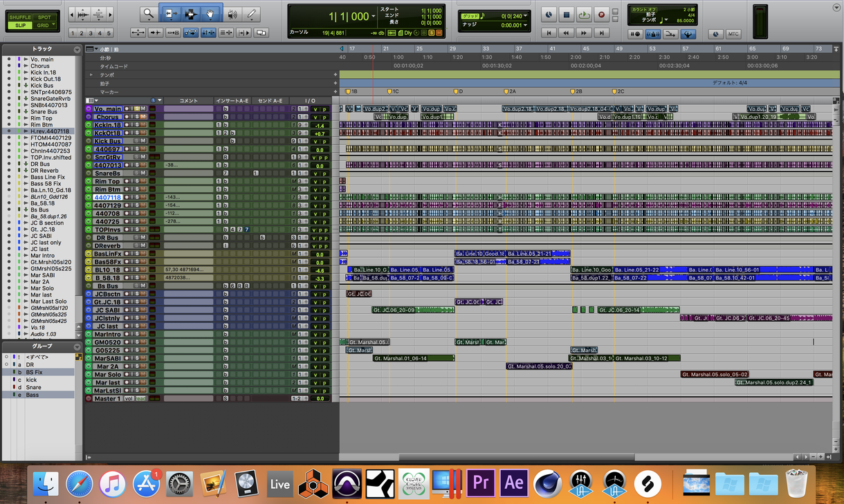
Task: Toggle visibility dot of Vo. main in track list
Action: [9, 59]
